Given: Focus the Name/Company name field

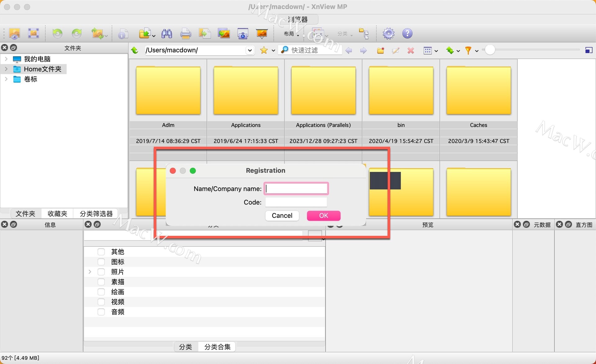Looking at the screenshot, I should tap(296, 188).
